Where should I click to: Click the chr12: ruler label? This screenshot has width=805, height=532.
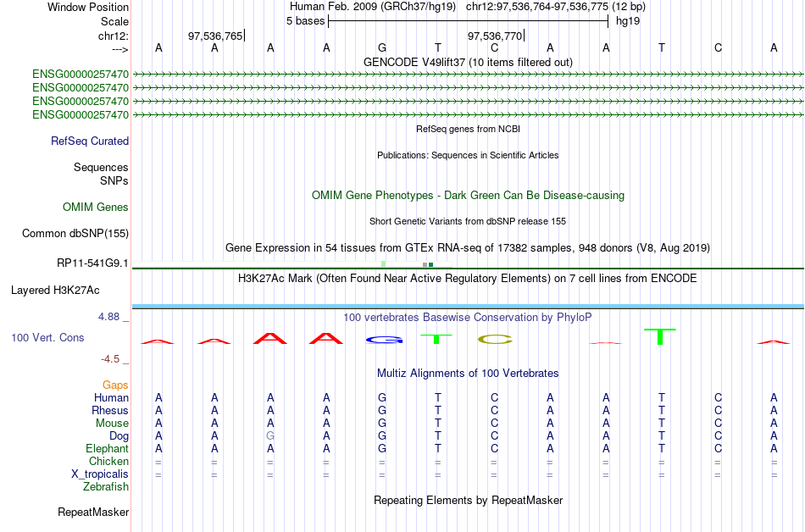(114, 36)
